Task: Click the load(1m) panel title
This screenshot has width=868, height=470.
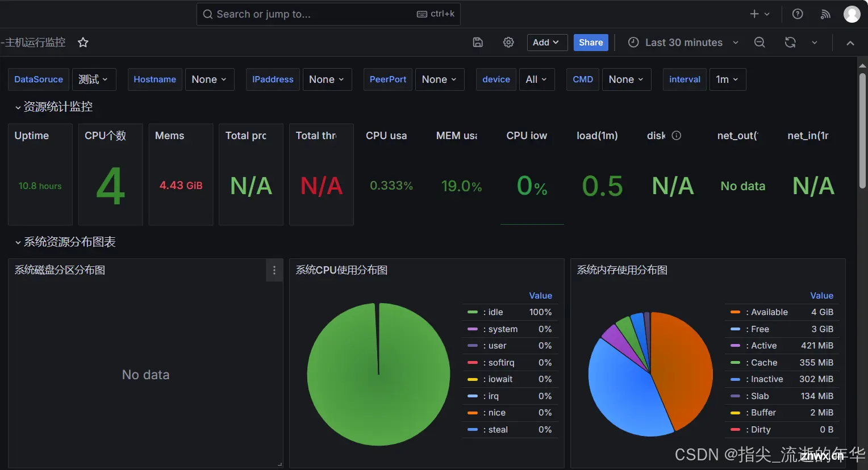Action: (597, 136)
